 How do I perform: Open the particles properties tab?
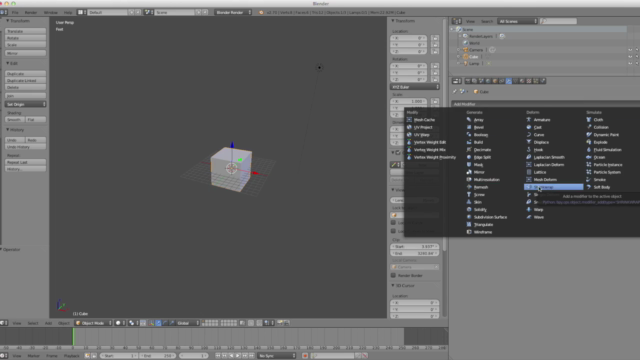click(x=536, y=81)
